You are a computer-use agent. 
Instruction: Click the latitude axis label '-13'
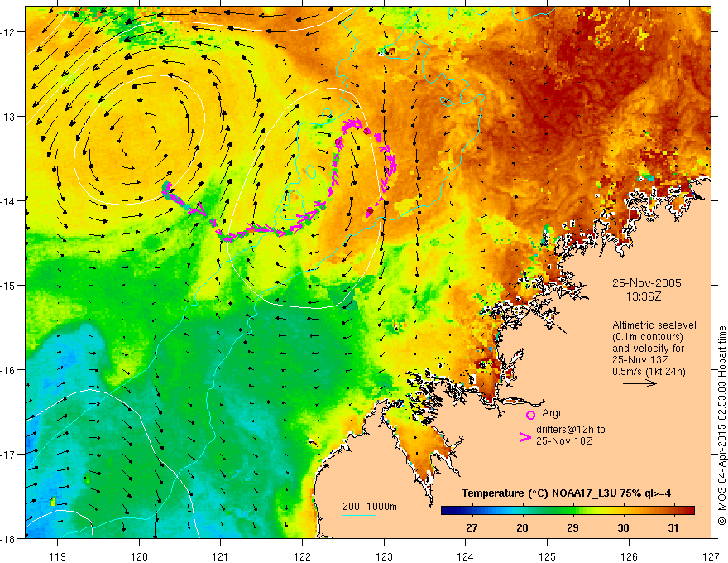(8, 117)
